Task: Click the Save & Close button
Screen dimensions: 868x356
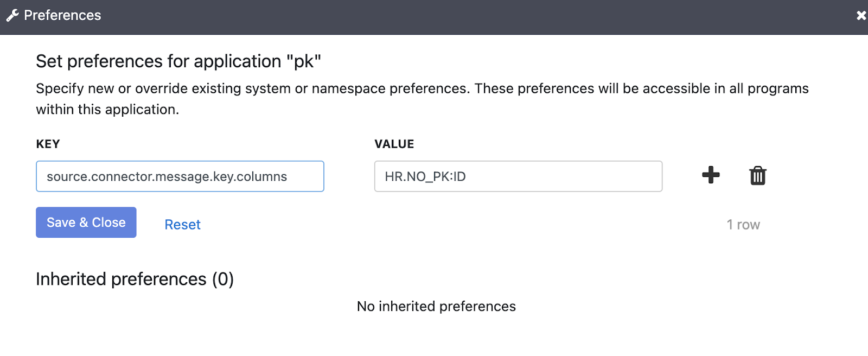Action: [x=86, y=223]
